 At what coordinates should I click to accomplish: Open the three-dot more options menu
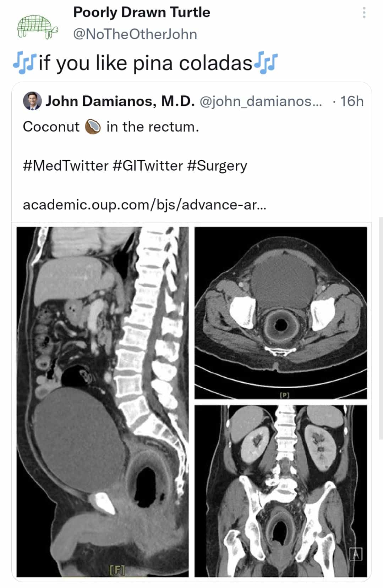[x=364, y=13]
